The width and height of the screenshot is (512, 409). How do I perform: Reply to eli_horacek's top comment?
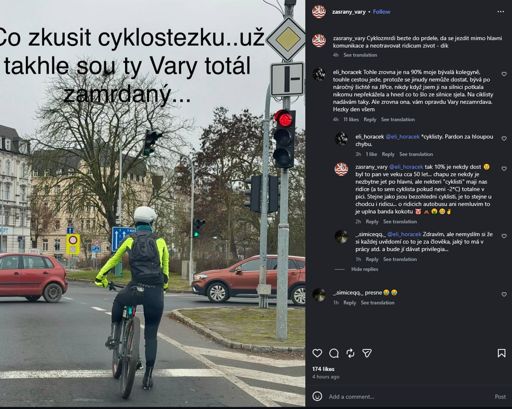coord(370,119)
